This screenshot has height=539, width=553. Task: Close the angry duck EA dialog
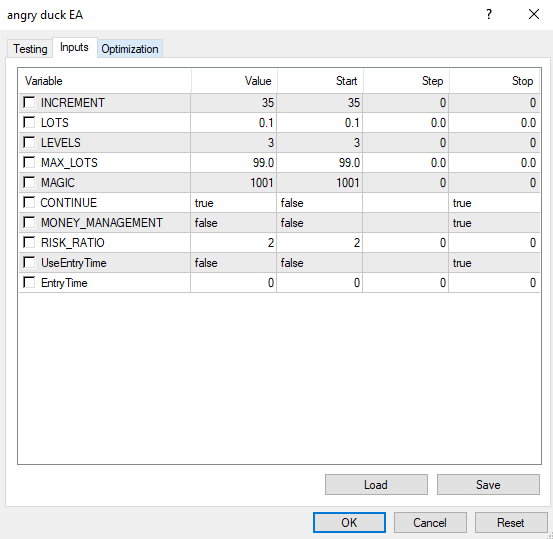click(534, 14)
